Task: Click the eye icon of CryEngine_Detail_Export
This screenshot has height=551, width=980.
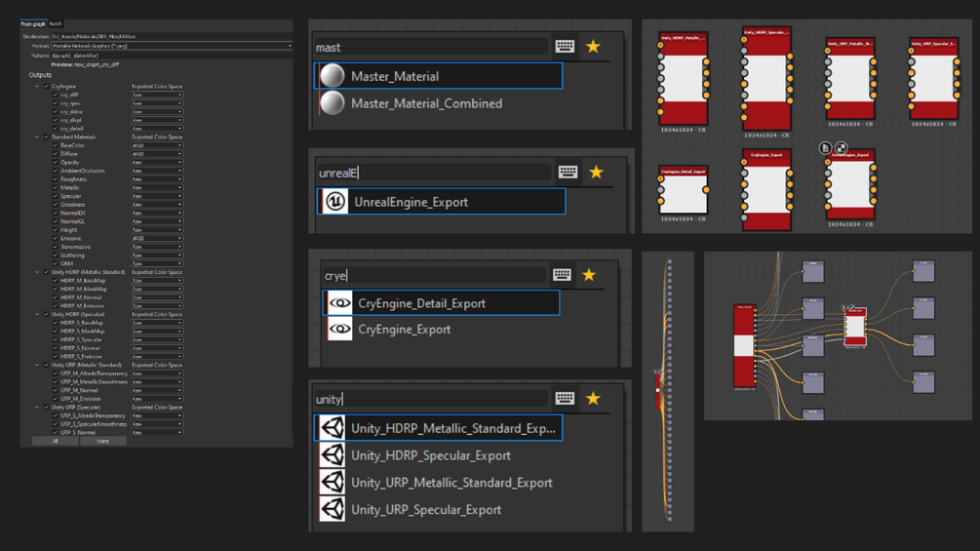Action: 340,303
